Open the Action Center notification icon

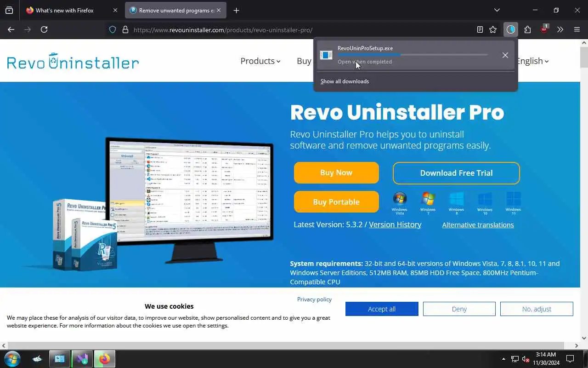click(x=570, y=359)
